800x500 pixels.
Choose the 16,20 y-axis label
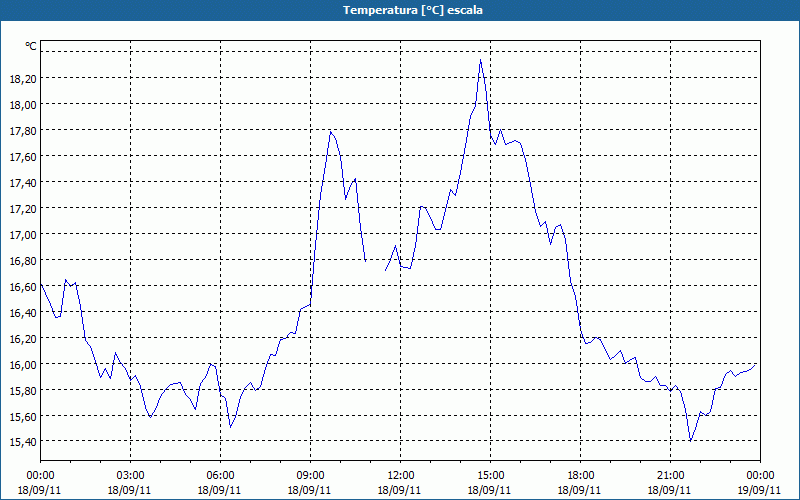coord(23,338)
